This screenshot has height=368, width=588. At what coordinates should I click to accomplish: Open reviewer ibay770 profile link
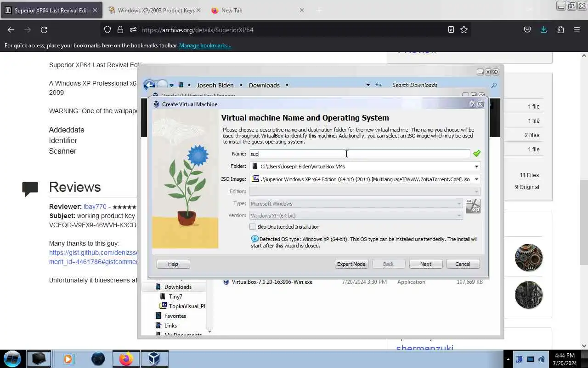[95, 207]
